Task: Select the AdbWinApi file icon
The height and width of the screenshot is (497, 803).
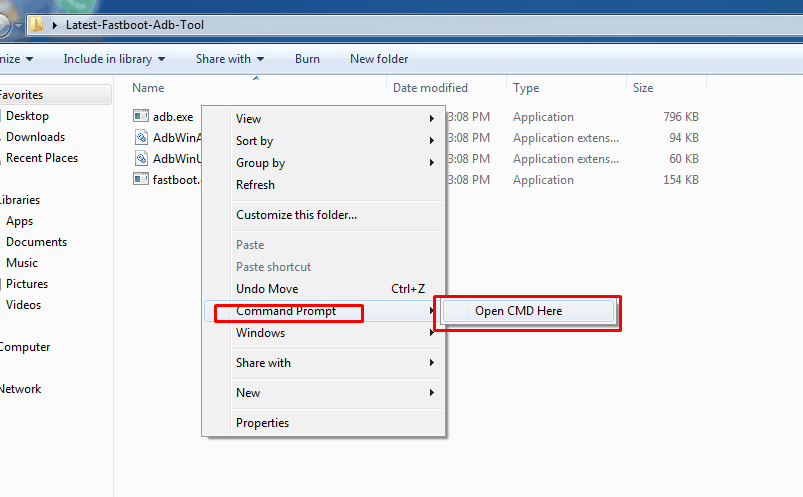Action: (x=141, y=138)
